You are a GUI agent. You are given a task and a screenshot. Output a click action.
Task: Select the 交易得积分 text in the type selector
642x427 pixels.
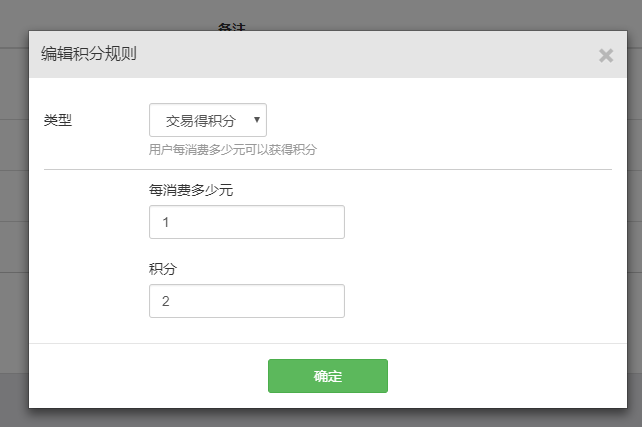[199, 120]
